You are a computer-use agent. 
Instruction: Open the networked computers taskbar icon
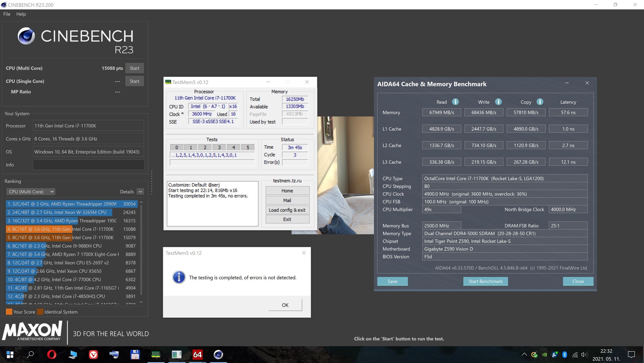114,355
